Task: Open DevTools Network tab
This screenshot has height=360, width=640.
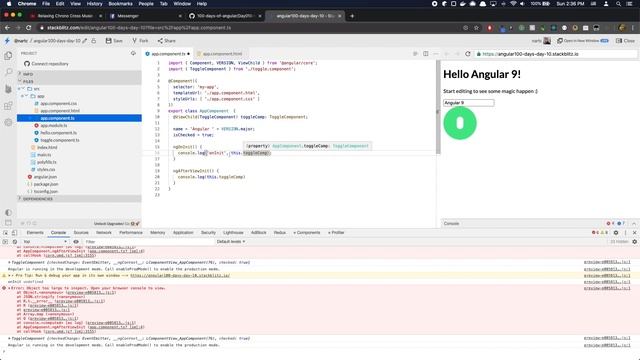Action: click(x=104, y=233)
